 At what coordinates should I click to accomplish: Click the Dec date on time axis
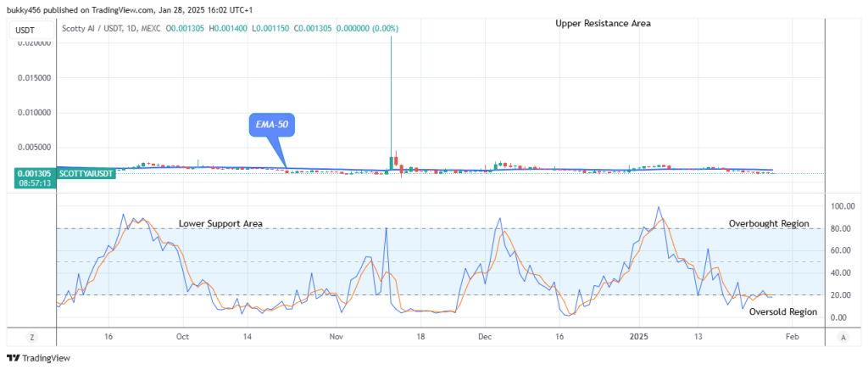485,337
